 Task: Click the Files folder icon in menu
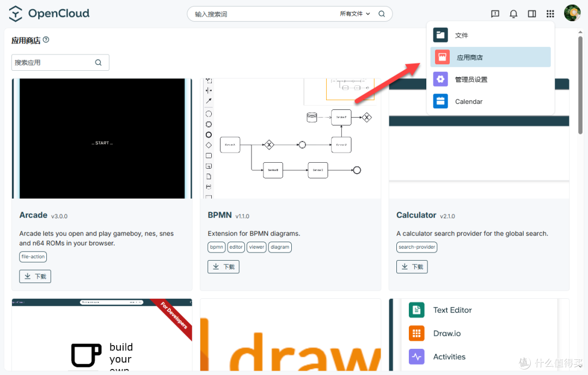(440, 35)
